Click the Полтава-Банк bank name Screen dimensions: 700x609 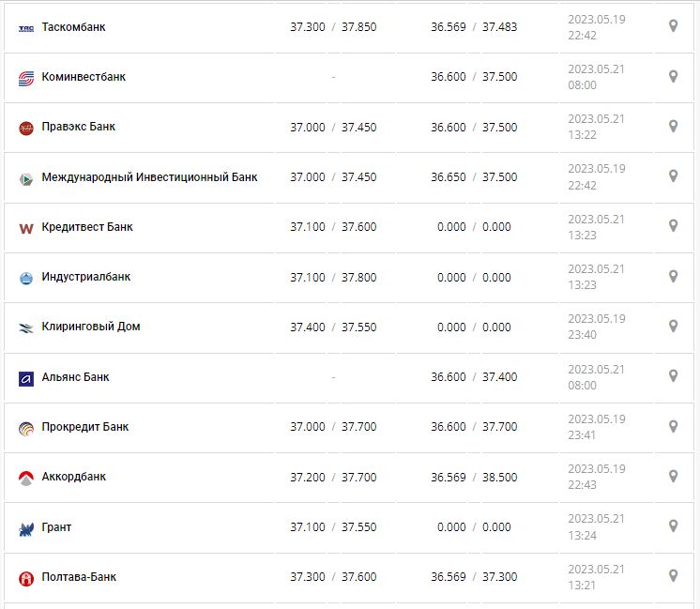click(79, 577)
